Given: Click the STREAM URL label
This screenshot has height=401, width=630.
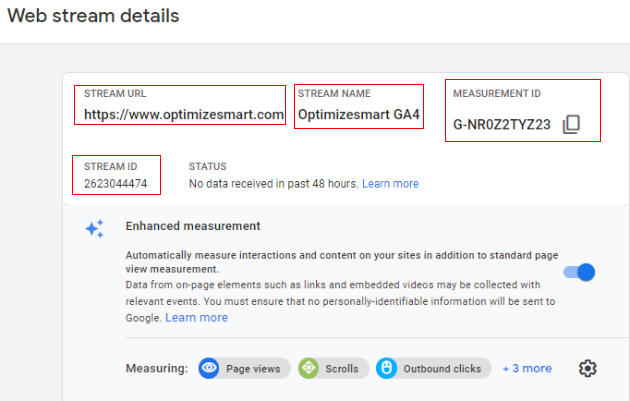Looking at the screenshot, I should click(115, 94).
